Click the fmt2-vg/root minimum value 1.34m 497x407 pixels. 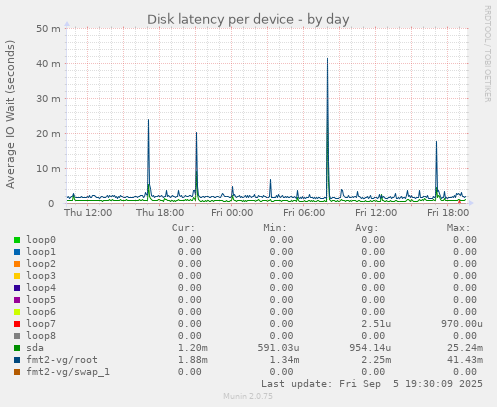click(284, 360)
